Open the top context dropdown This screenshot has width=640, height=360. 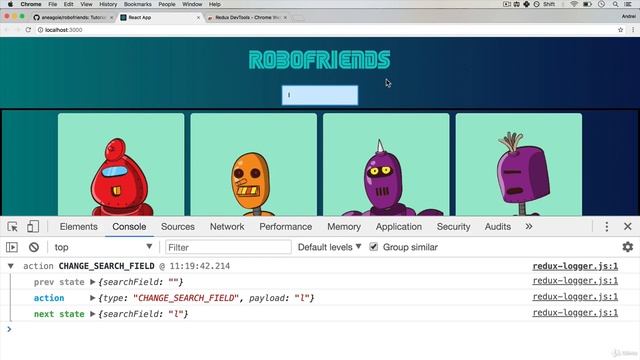(x=103, y=247)
